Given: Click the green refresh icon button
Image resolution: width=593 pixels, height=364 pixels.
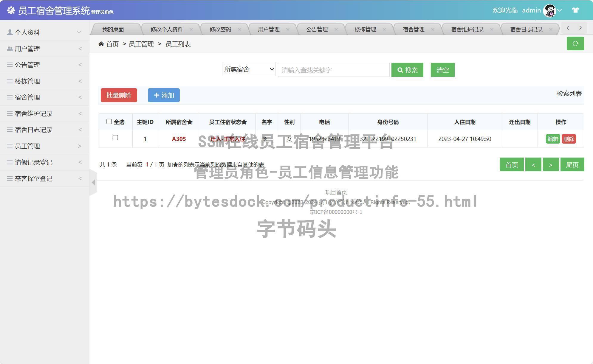Looking at the screenshot, I should pyautogui.click(x=575, y=43).
